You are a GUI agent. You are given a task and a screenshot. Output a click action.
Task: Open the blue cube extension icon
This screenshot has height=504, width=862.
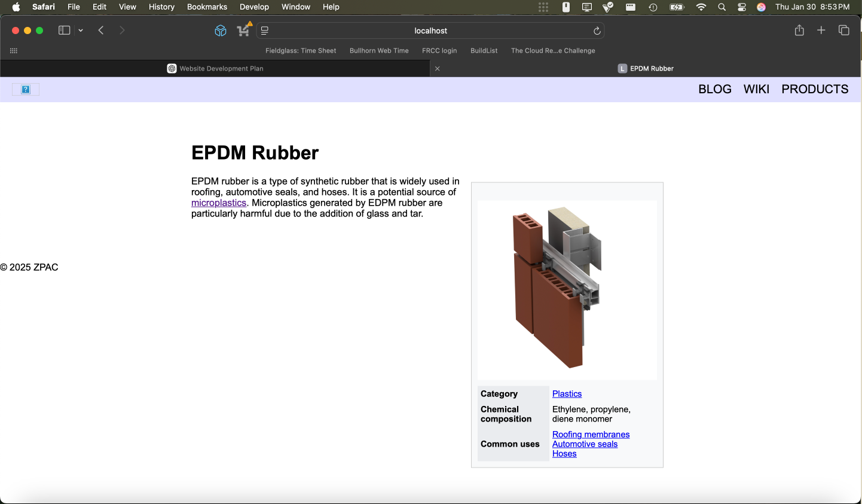(221, 30)
